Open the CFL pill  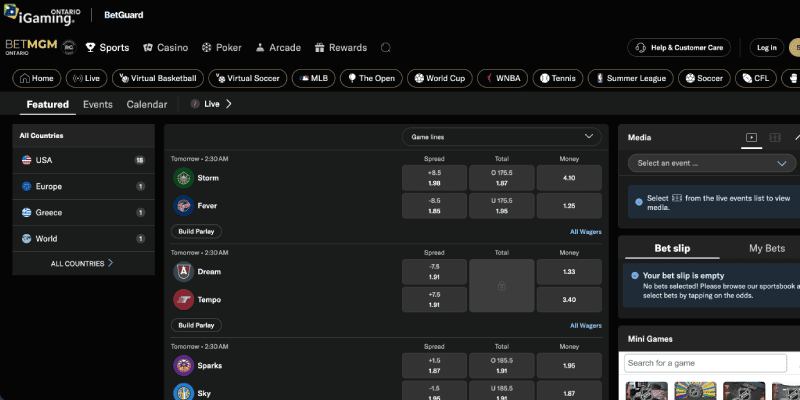(756, 79)
